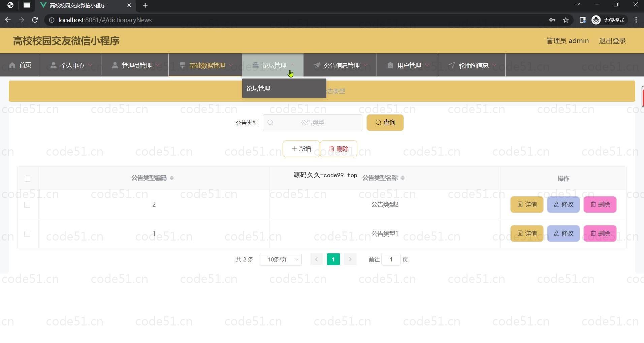
Task: Open the browser side panel icon
Action: click(x=582, y=20)
